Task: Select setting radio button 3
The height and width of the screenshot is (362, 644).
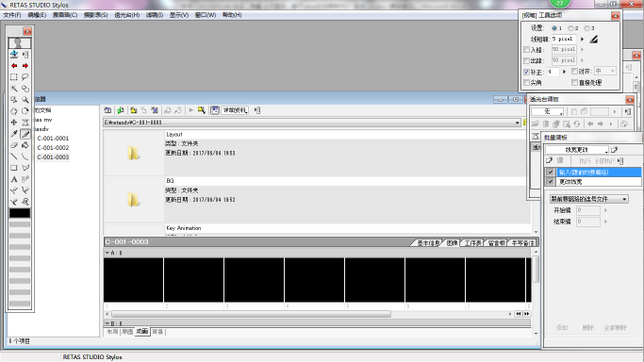Action: tap(586, 28)
